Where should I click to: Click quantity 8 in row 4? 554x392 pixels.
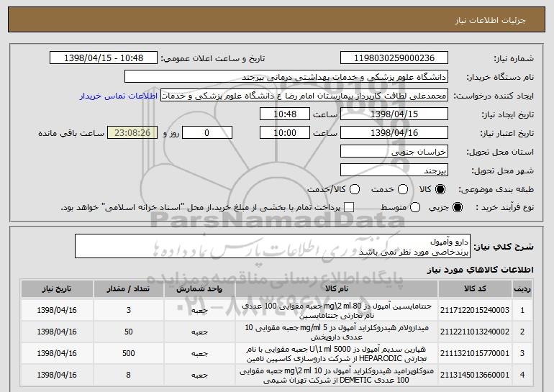[x=129, y=375]
